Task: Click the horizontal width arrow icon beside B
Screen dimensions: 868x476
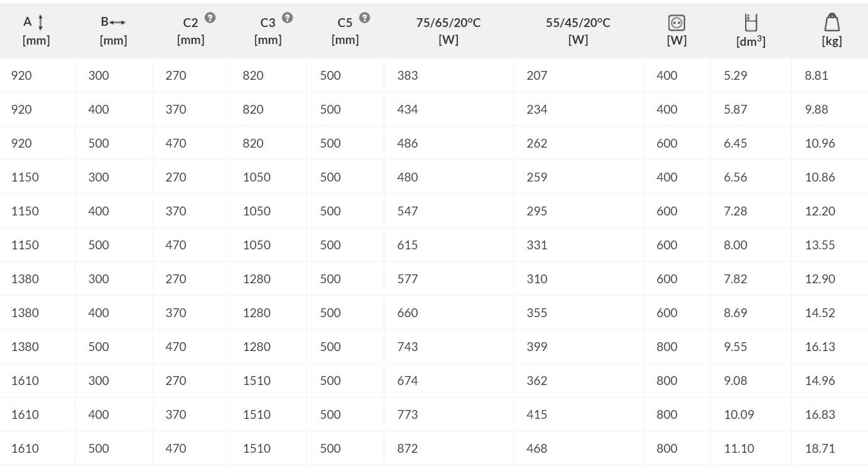Action: [117, 22]
